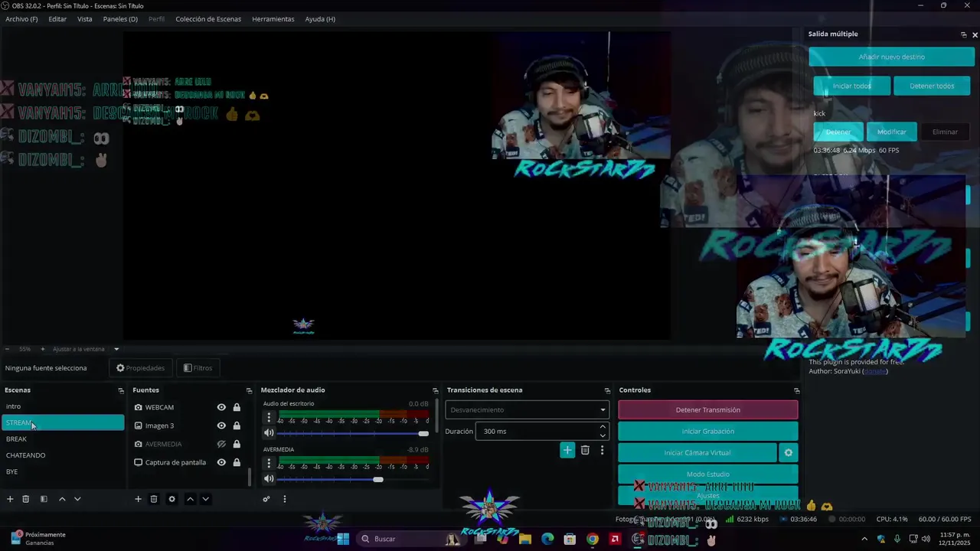Move source up in Fuentes toolbar
Screen dimensions: 980x551
[190, 499]
